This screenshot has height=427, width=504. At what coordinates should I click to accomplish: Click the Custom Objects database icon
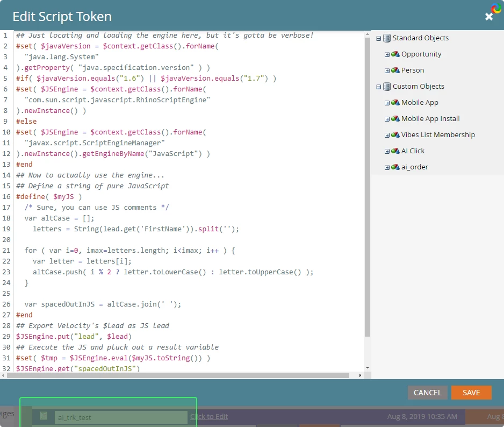387,87
